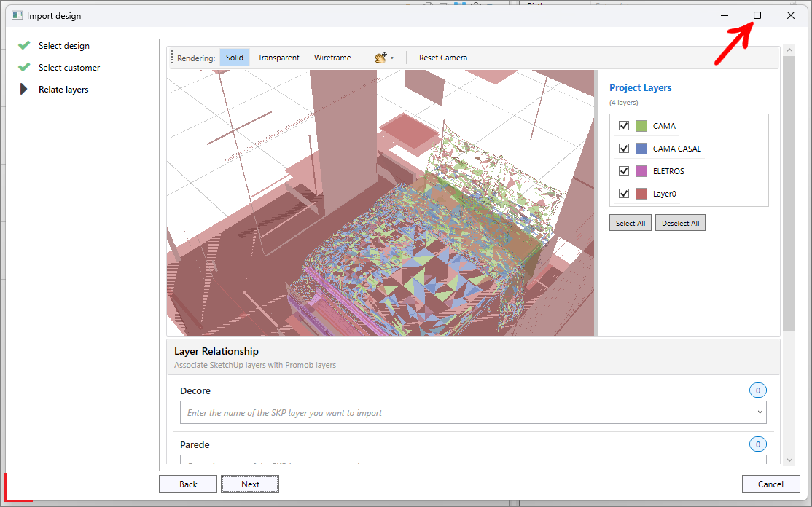
Task: Expand the Decore SKP layer dropdown
Action: (x=760, y=412)
